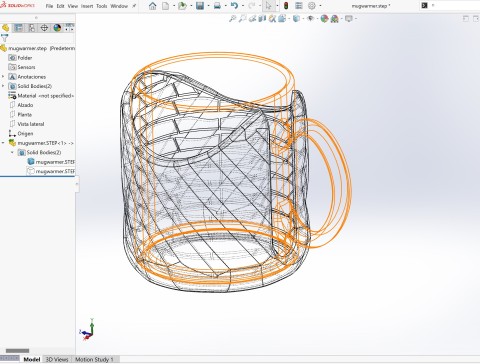Select the Alzado plane
The width and height of the screenshot is (480, 364).
pos(21,105)
